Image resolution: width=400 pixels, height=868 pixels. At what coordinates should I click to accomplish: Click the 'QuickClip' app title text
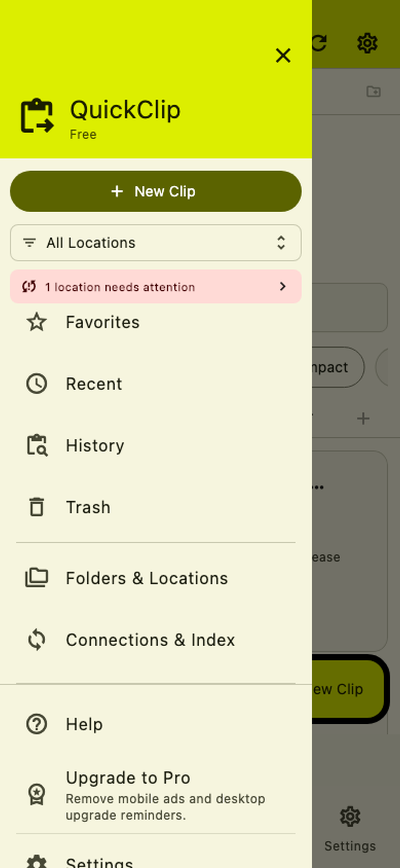click(x=125, y=110)
